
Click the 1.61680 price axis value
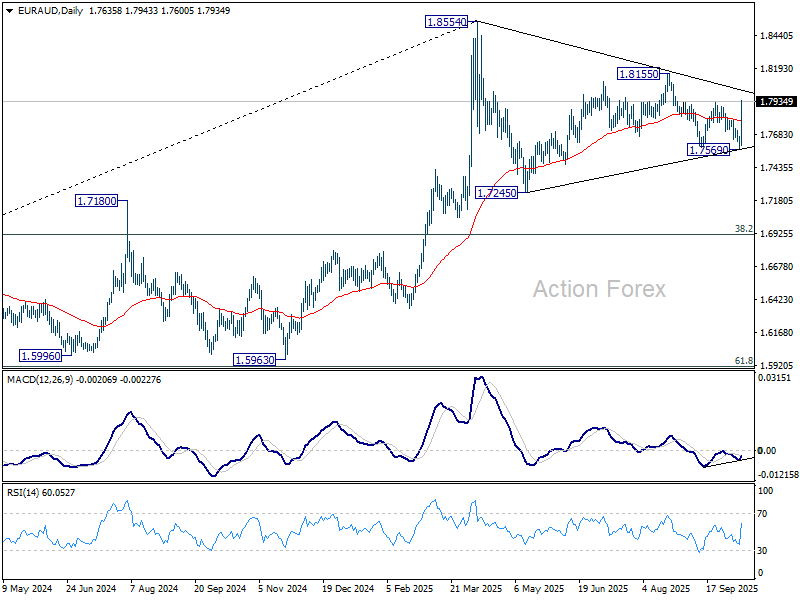click(777, 333)
